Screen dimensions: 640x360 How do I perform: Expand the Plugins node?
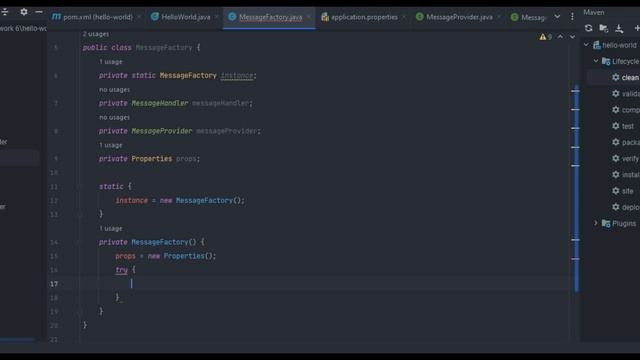pyautogui.click(x=596, y=223)
